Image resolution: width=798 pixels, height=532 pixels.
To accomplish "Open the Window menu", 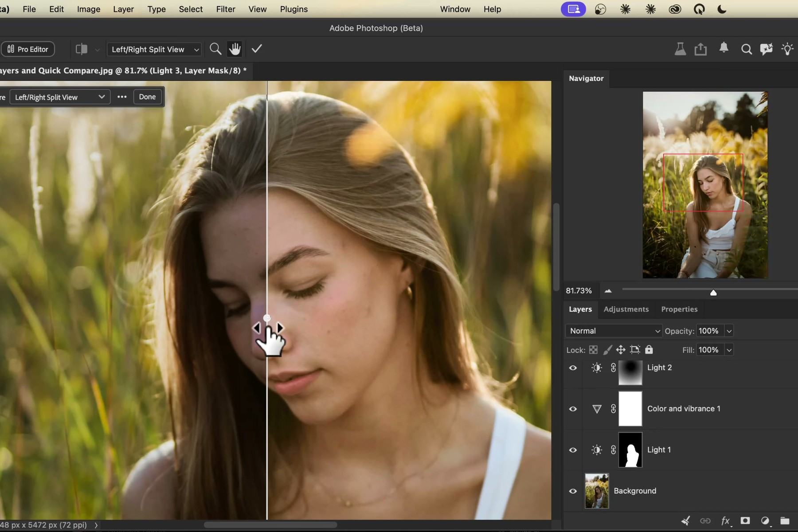I will point(455,9).
